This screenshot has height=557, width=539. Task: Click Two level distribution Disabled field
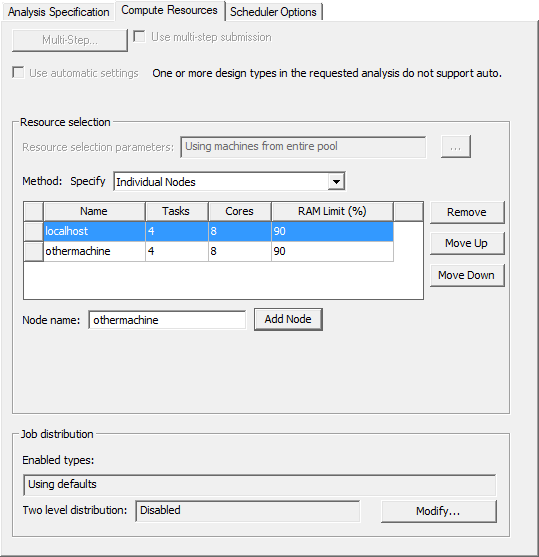[x=248, y=511]
